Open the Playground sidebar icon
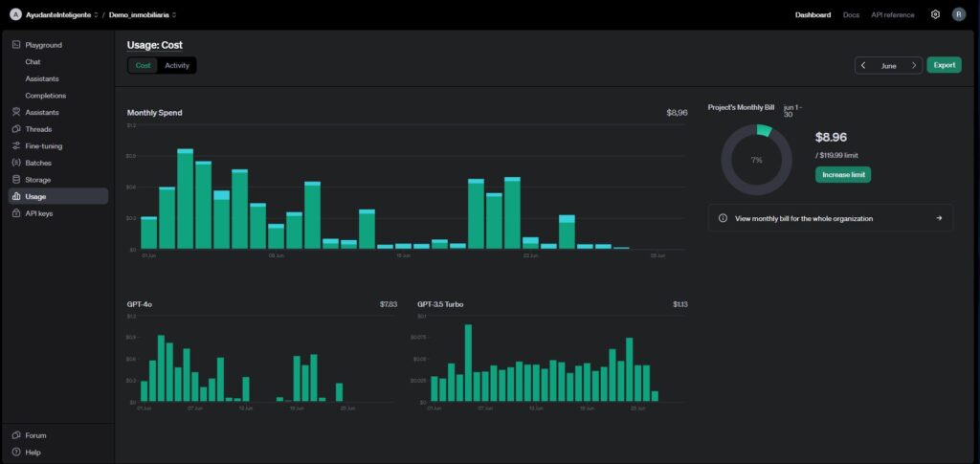Screen dimensions: 980x464 click(16, 45)
